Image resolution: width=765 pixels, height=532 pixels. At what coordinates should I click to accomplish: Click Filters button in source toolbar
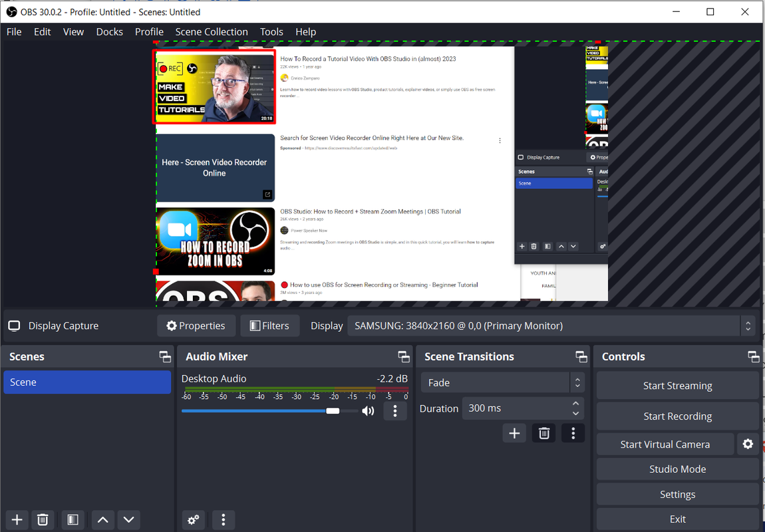click(270, 326)
